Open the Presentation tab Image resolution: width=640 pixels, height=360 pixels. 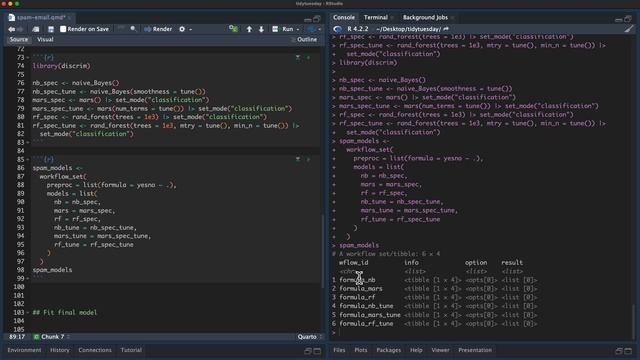[475, 350]
